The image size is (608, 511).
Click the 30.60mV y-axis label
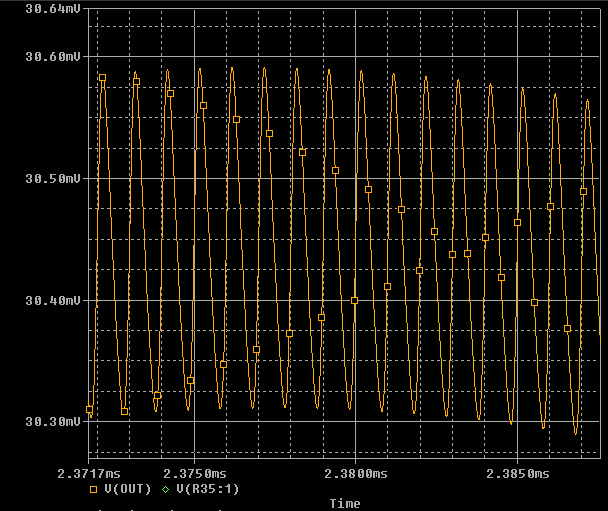[53, 57]
